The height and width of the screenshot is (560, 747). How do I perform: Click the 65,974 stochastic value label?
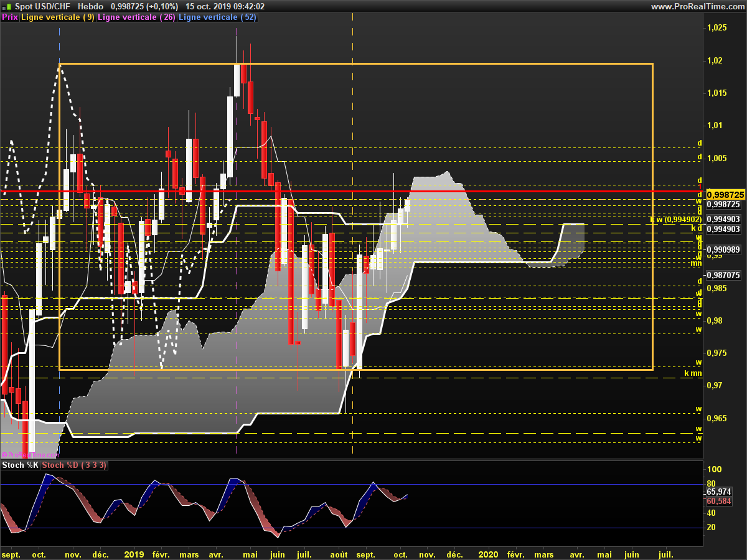tap(719, 492)
